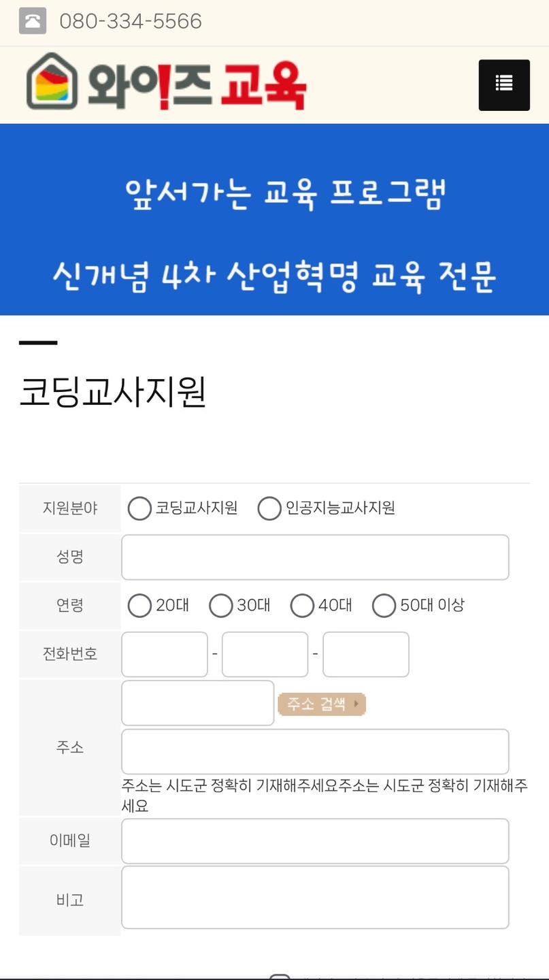Focus the 성명 name input field
549x980 pixels.
(x=315, y=557)
